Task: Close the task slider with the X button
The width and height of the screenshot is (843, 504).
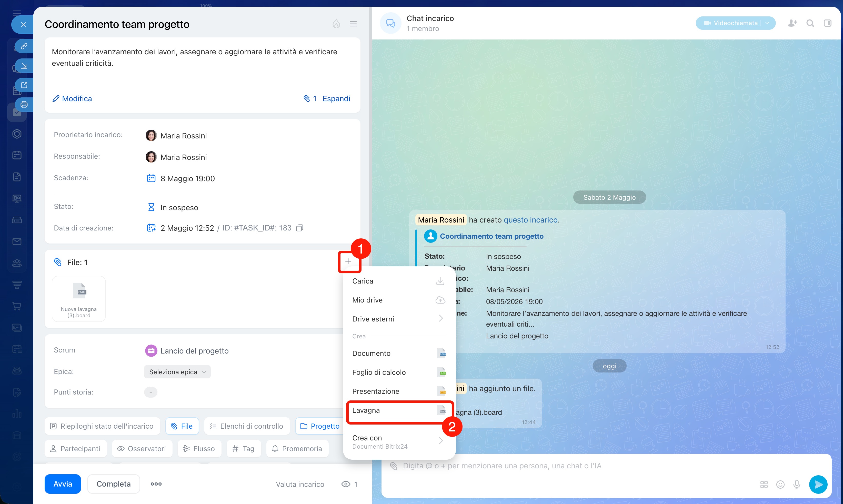Action: point(23,24)
